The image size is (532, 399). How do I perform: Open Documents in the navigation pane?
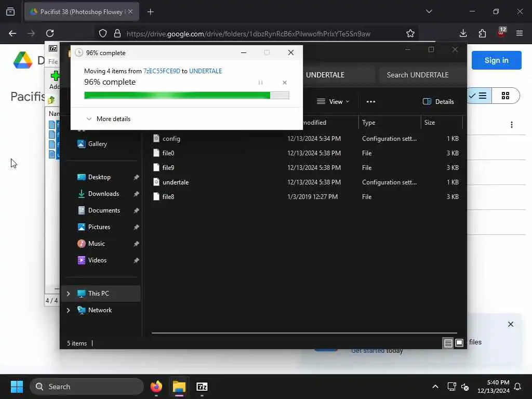(104, 210)
